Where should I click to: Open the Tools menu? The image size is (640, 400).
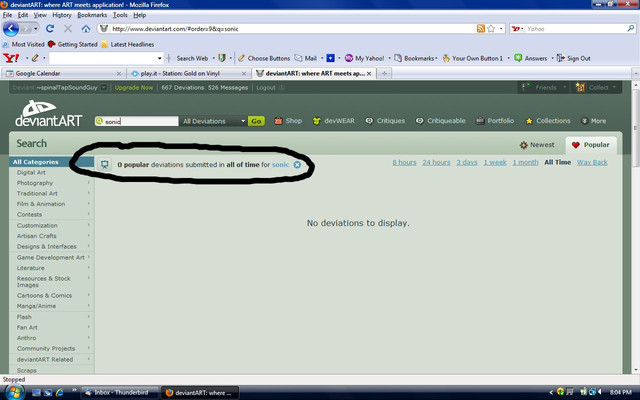tap(120, 15)
